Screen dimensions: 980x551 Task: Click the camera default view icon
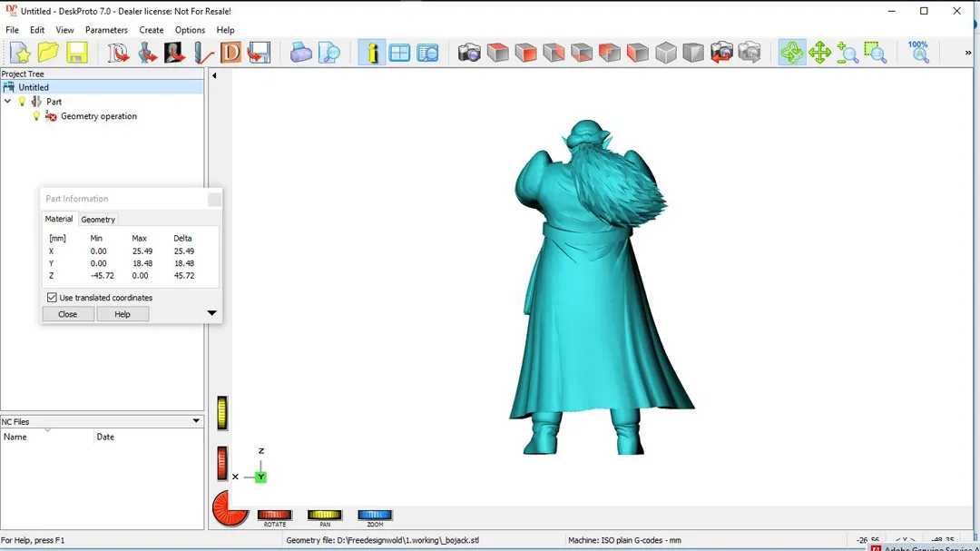pyautogui.click(x=469, y=53)
